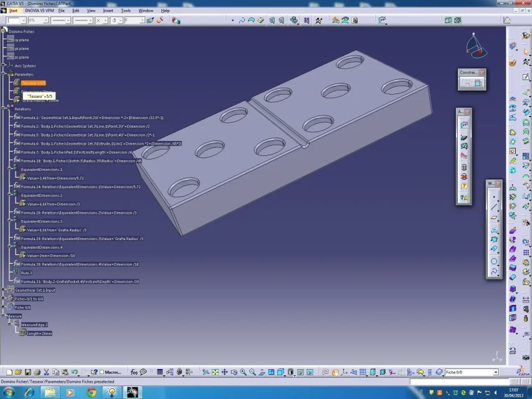Click the Save diskette icon

[x=28, y=372]
